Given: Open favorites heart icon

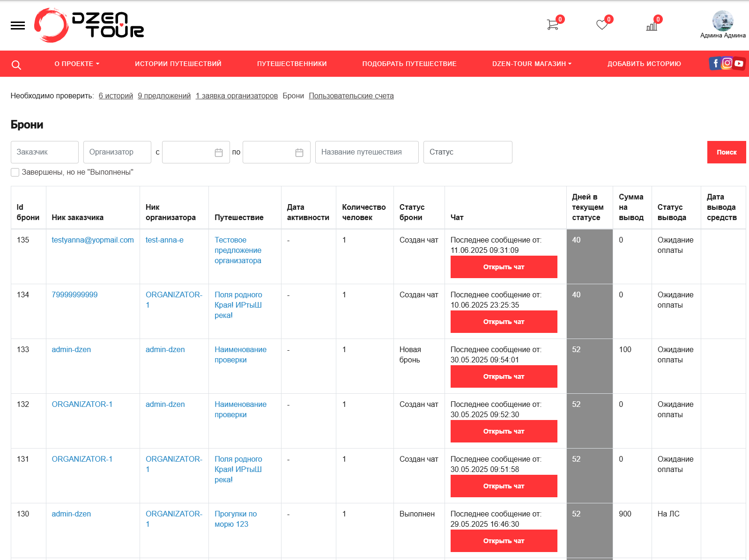Looking at the screenshot, I should 602,24.
